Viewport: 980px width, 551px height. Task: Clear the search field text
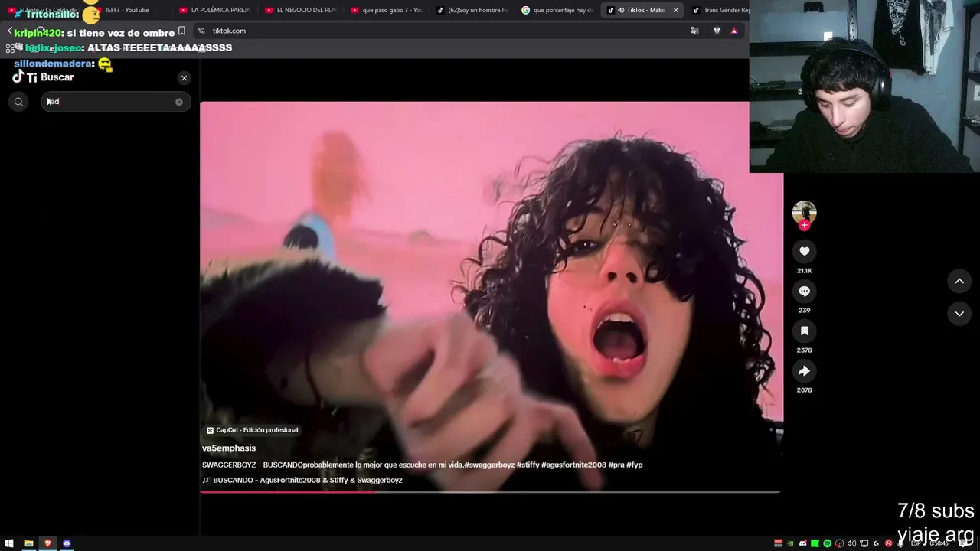tap(179, 102)
